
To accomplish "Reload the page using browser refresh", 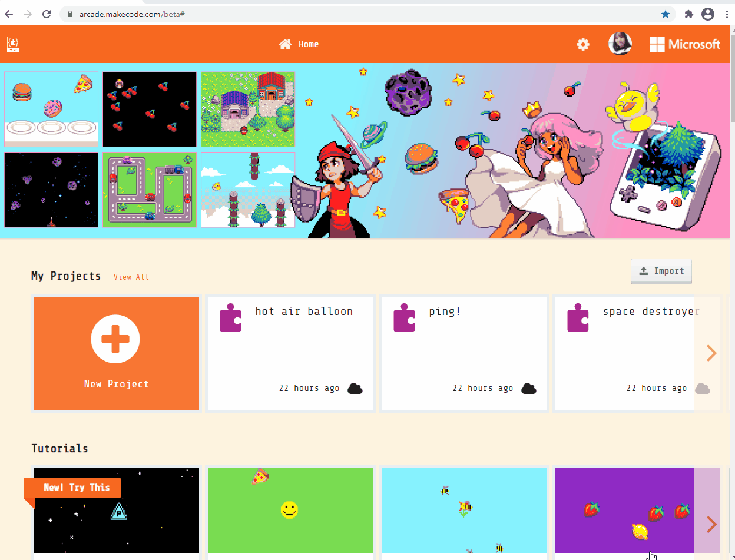I will 47,14.
